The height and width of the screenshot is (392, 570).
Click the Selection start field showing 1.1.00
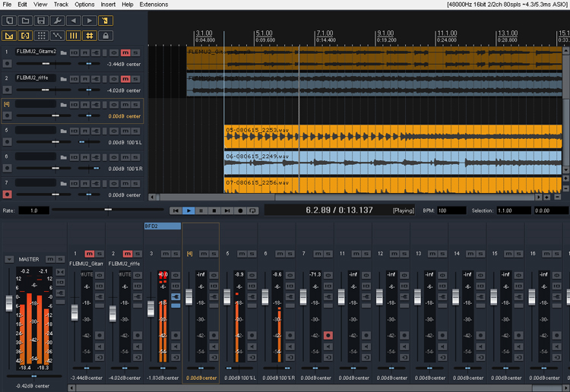click(x=514, y=210)
